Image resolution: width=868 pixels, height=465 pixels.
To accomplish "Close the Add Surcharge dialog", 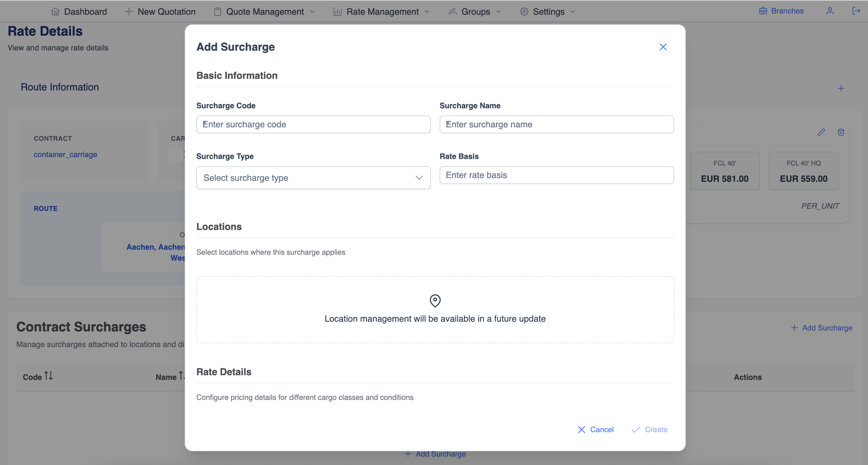I will (663, 47).
